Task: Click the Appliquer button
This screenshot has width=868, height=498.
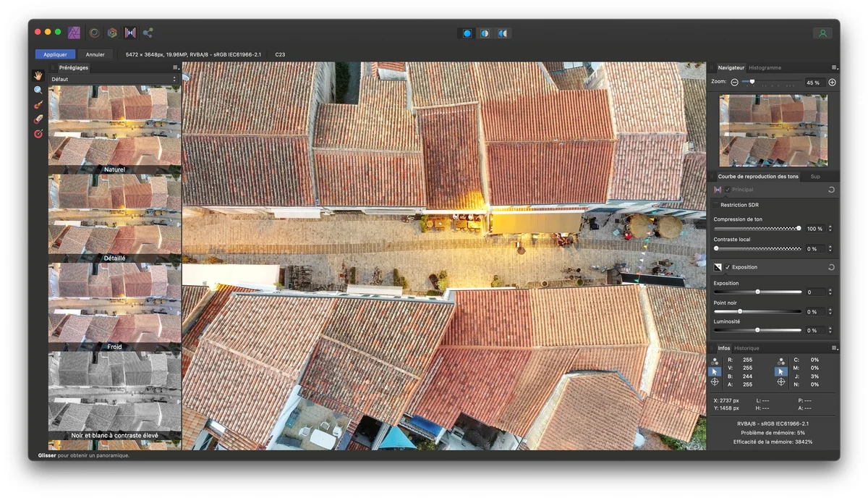Action: [55, 54]
